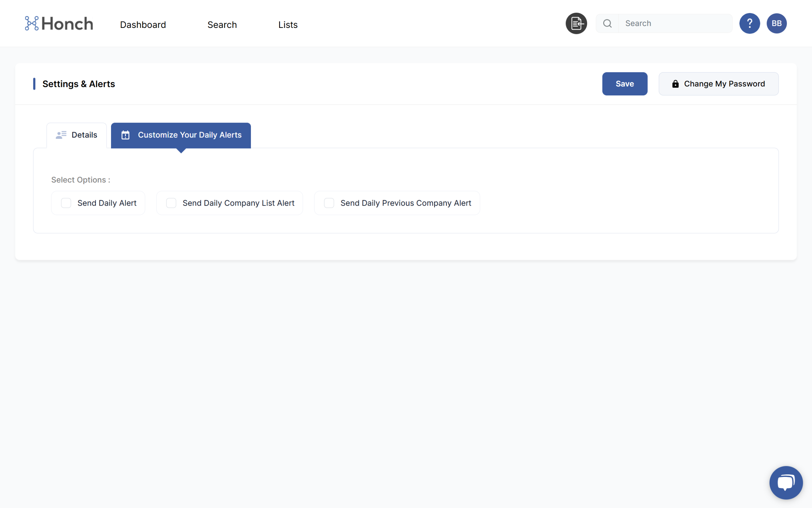The image size is (812, 508).
Task: Check Send Daily Company List Alert
Action: coord(171,203)
